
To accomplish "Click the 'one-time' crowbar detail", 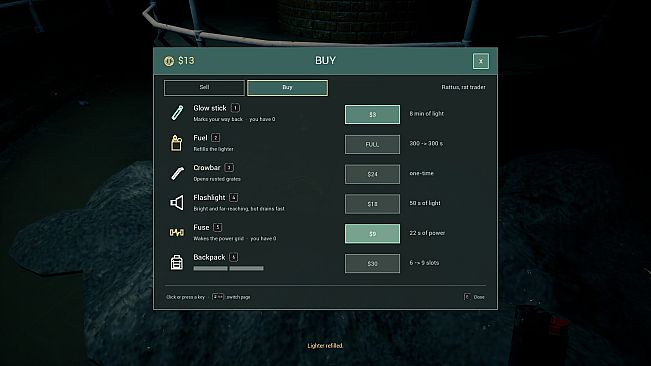I will click(421, 173).
